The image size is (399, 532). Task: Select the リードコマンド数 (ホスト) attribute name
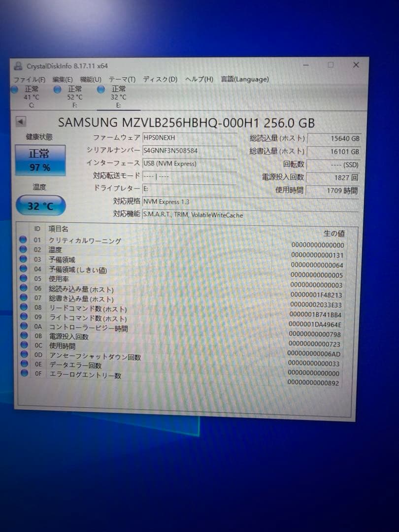coord(88,309)
